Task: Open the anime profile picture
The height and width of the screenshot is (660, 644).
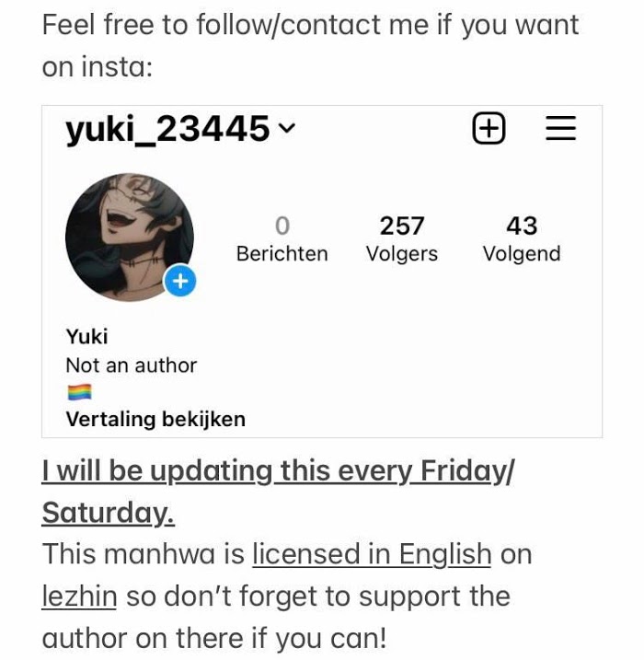Action: pos(130,237)
